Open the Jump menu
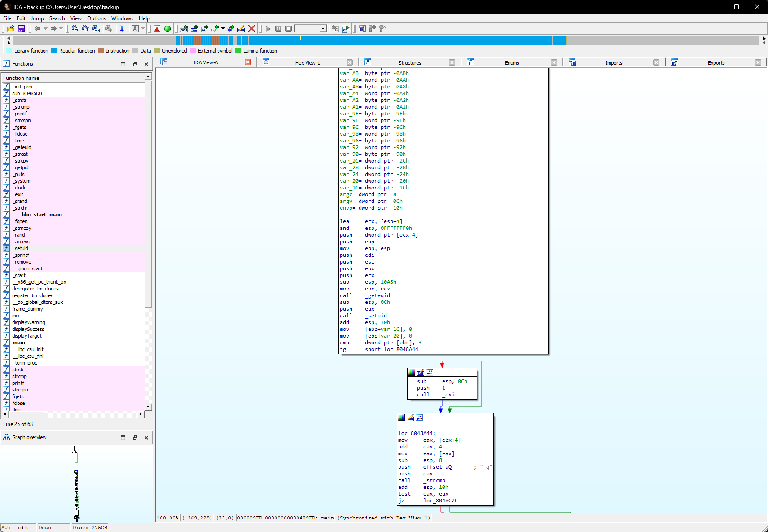This screenshot has width=768, height=532. coord(37,18)
